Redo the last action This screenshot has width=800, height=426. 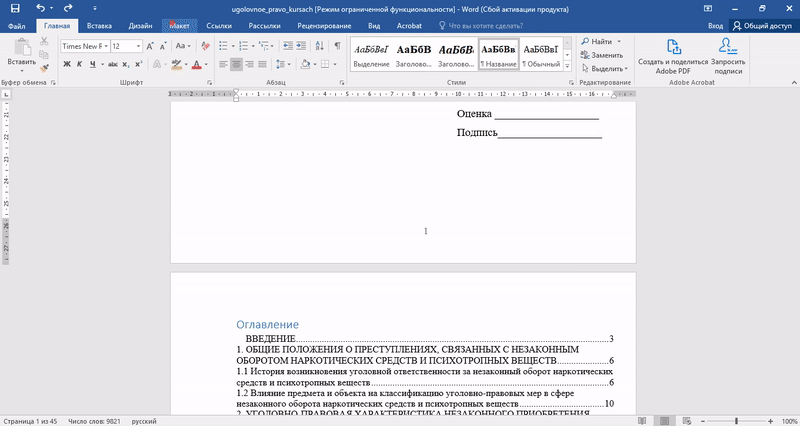click(68, 8)
